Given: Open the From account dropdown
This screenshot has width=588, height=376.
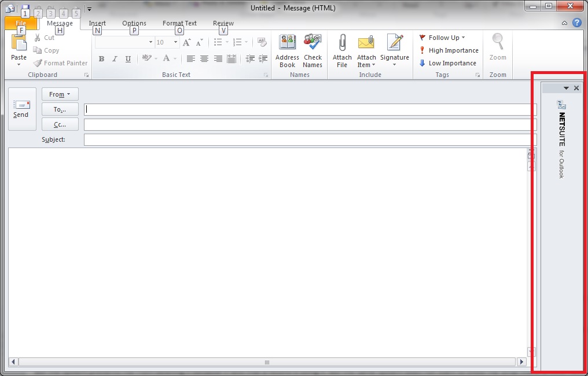Looking at the screenshot, I should tap(60, 94).
